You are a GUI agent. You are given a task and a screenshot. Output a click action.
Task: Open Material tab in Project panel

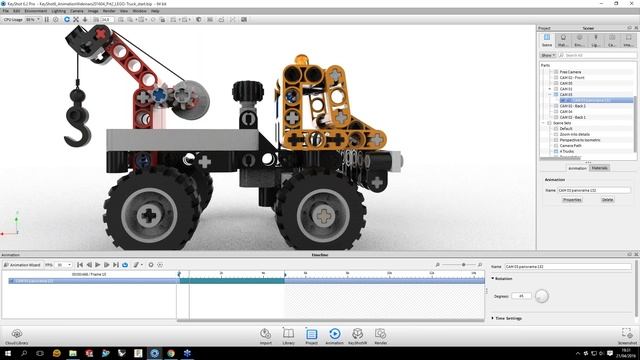pyautogui.click(x=563, y=40)
